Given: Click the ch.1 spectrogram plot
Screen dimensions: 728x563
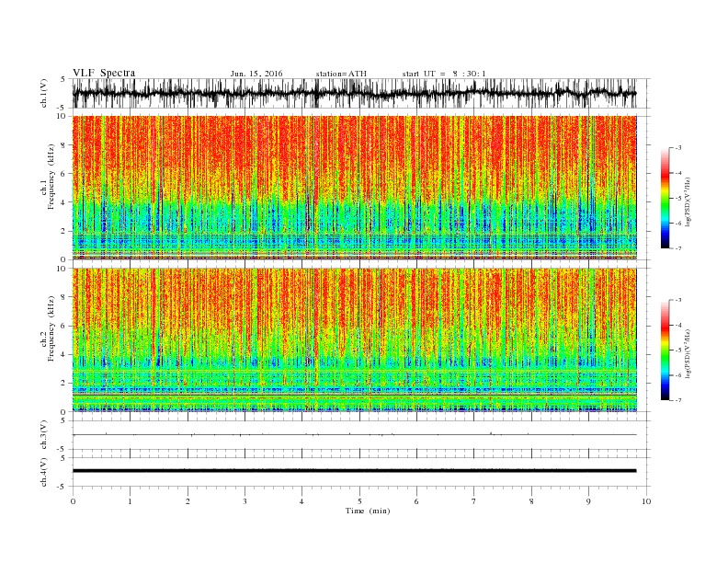Looking at the screenshot, I should [x=354, y=188].
